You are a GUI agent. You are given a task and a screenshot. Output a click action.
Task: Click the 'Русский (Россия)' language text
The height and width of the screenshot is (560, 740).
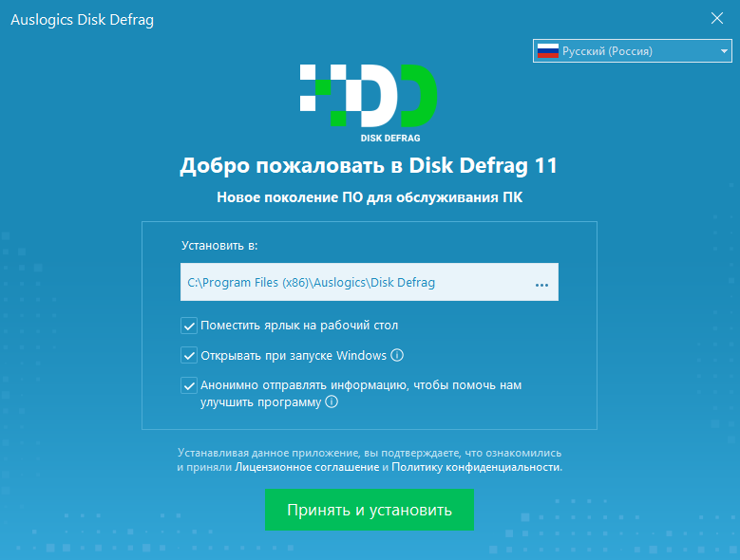[607, 51]
